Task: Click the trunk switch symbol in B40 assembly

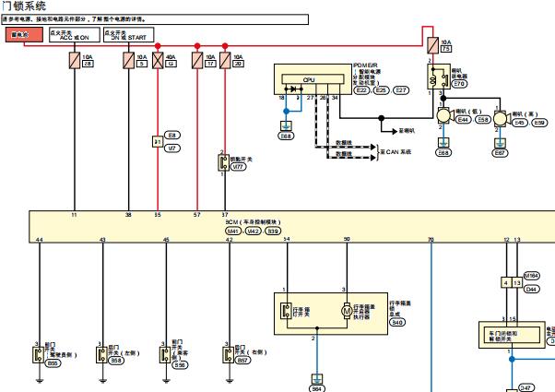Action: 286,311
